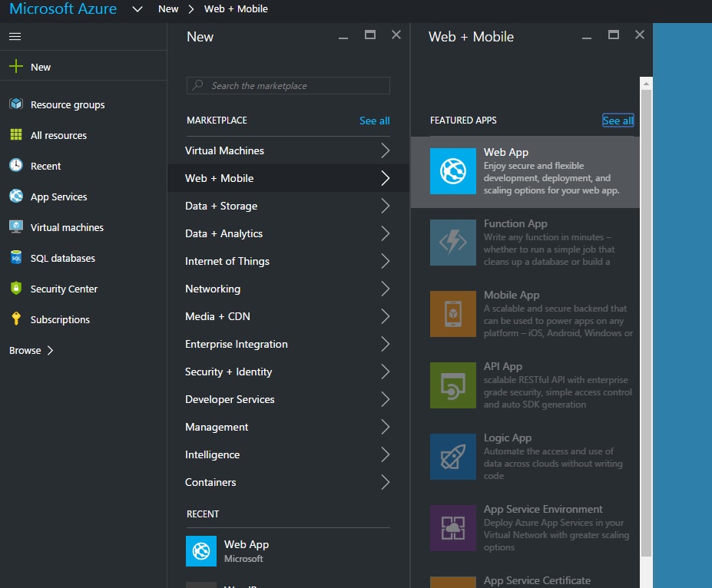This screenshot has width=712, height=588.
Task: Click Resource groups label in sidebar
Action: coord(68,105)
